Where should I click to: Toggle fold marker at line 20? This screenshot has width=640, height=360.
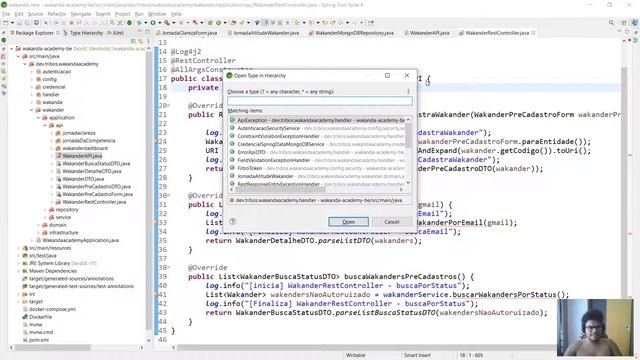coord(169,106)
